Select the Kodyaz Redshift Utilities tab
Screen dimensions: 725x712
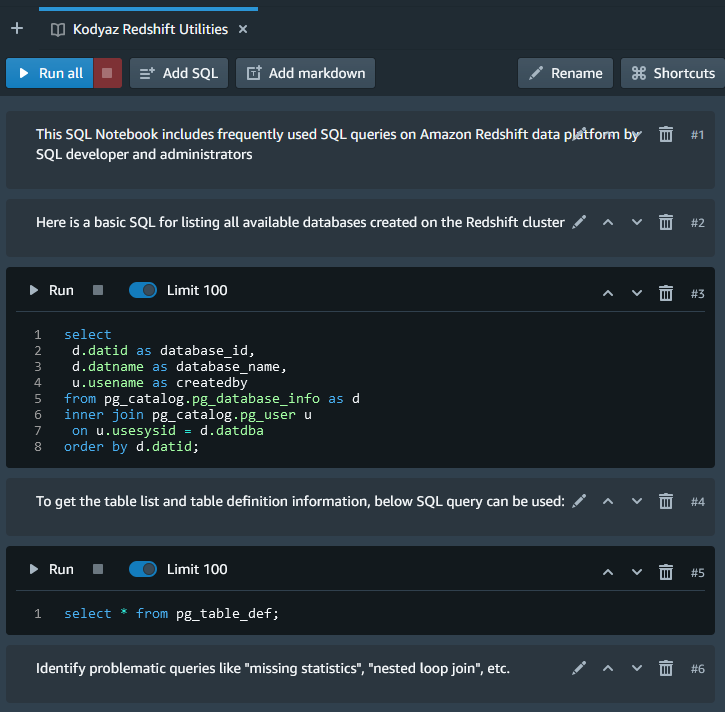pyautogui.click(x=148, y=30)
